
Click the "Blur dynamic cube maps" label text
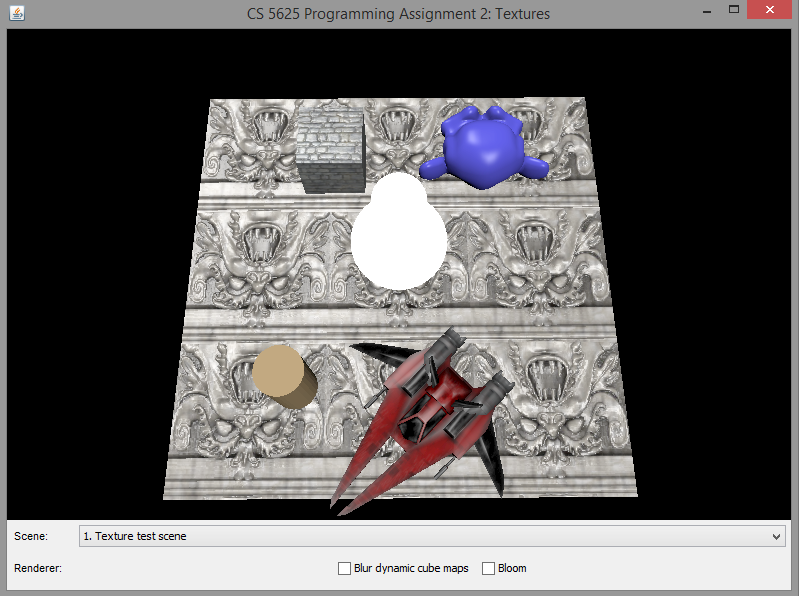[x=411, y=568]
